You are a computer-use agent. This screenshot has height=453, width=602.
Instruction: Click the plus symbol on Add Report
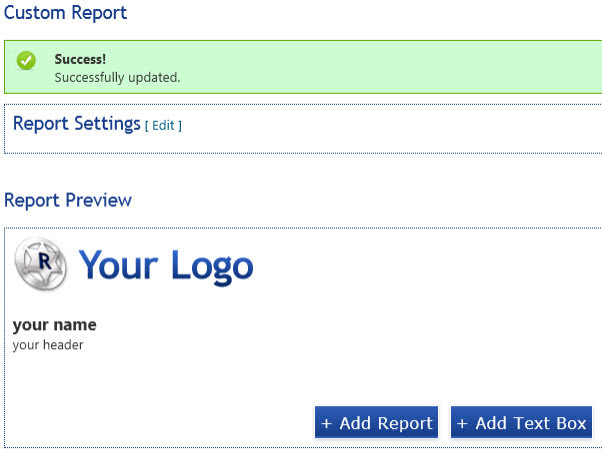click(x=326, y=424)
